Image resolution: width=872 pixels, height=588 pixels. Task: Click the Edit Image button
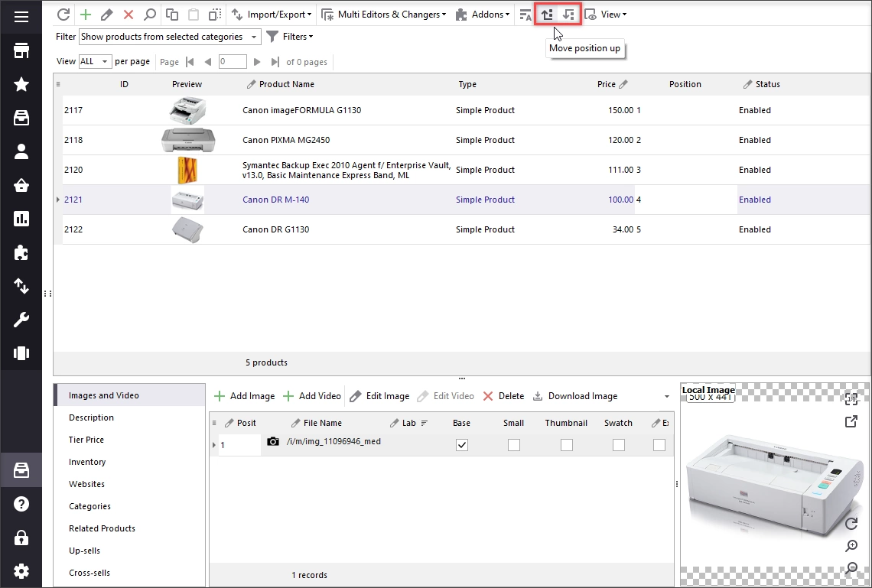tap(380, 396)
